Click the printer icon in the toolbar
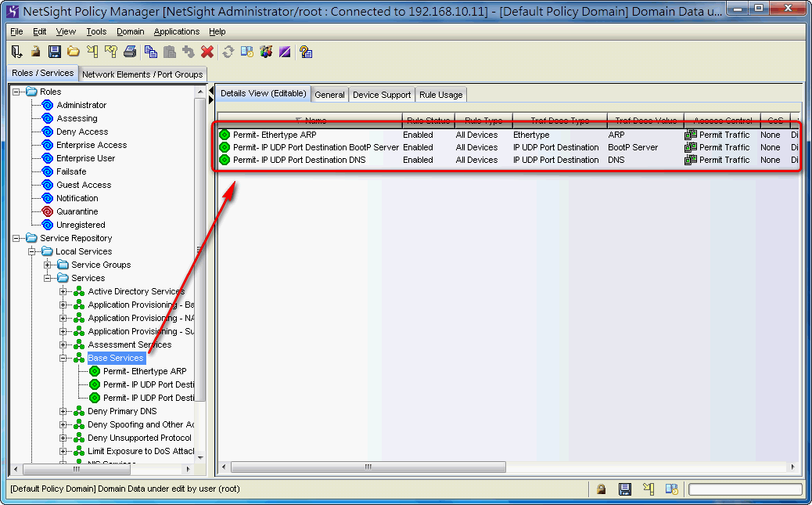This screenshot has width=812, height=505. (x=130, y=52)
